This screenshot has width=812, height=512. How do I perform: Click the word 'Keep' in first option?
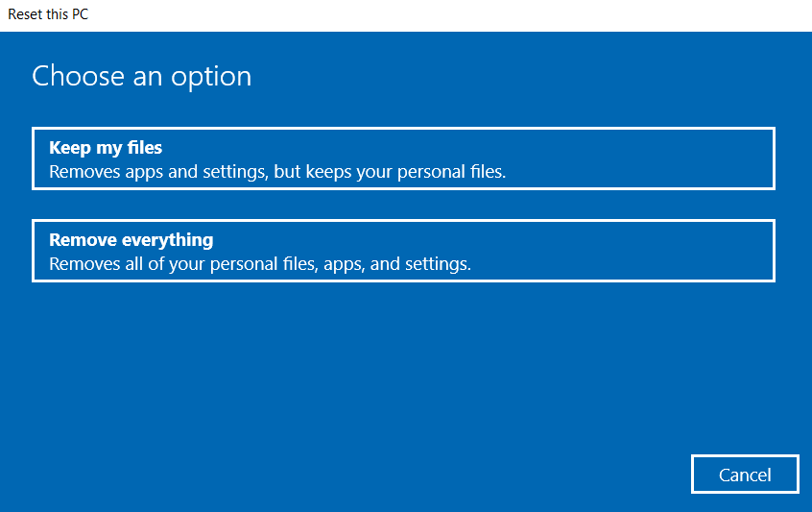tap(67, 148)
